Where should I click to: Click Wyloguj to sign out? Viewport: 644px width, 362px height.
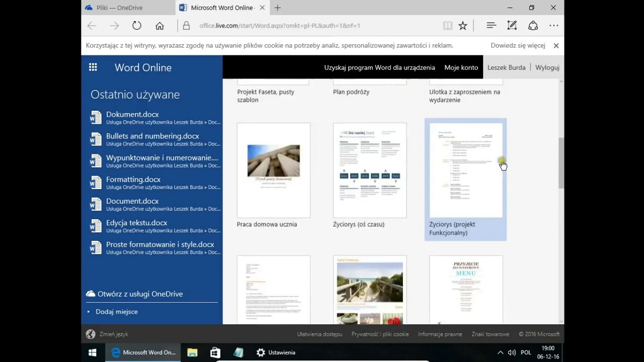(x=547, y=67)
